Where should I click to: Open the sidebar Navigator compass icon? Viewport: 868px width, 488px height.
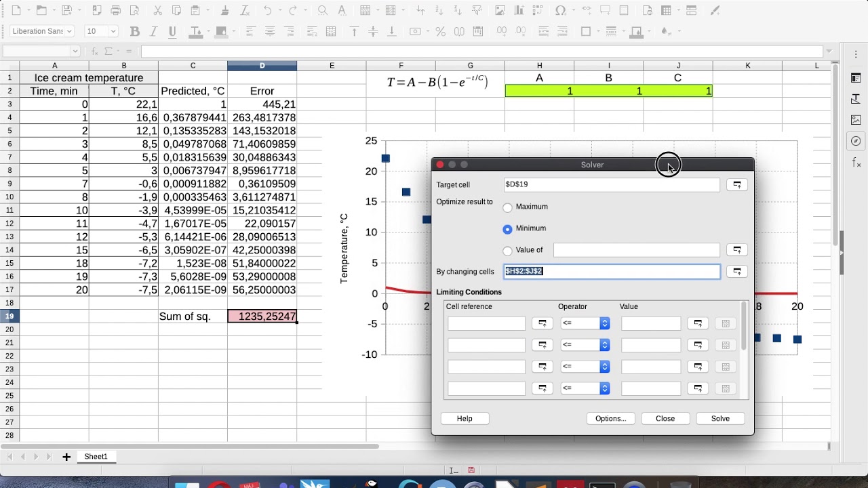coord(856,141)
